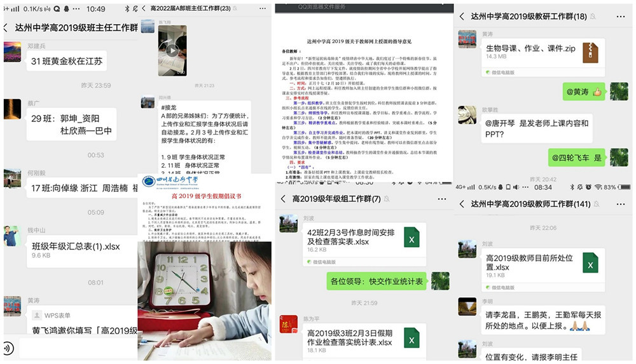
Task: Open 何刚毅's avatar
Action: coord(13,179)
